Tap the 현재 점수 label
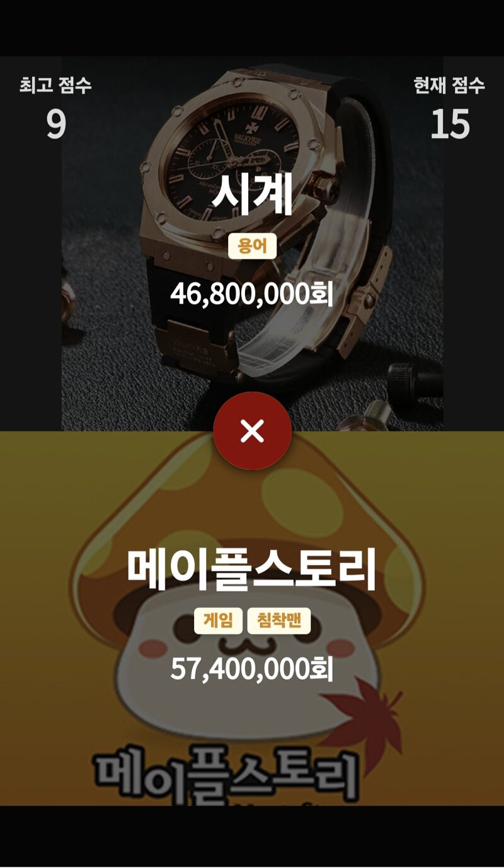Screen dimensions: 504x868 (x=449, y=85)
